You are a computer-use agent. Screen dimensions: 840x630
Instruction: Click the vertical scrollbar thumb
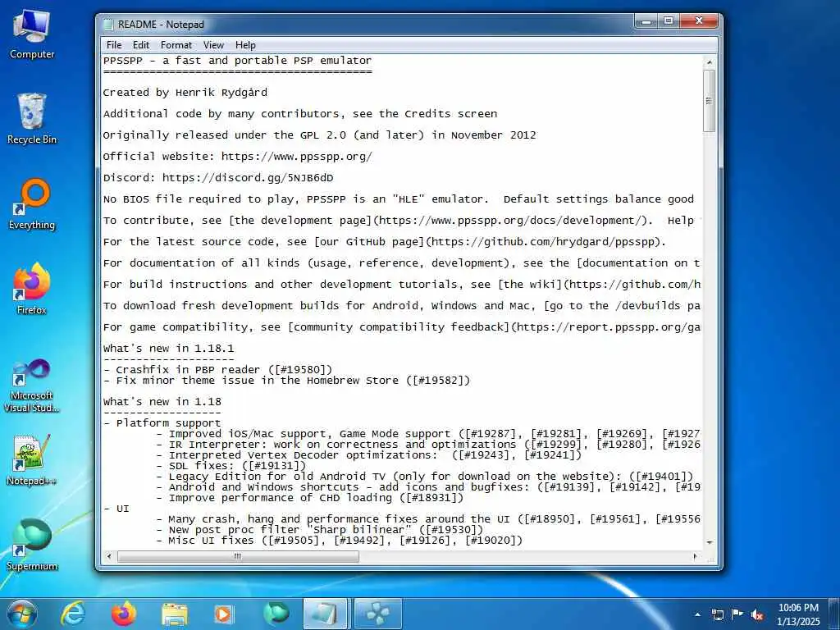(710, 100)
